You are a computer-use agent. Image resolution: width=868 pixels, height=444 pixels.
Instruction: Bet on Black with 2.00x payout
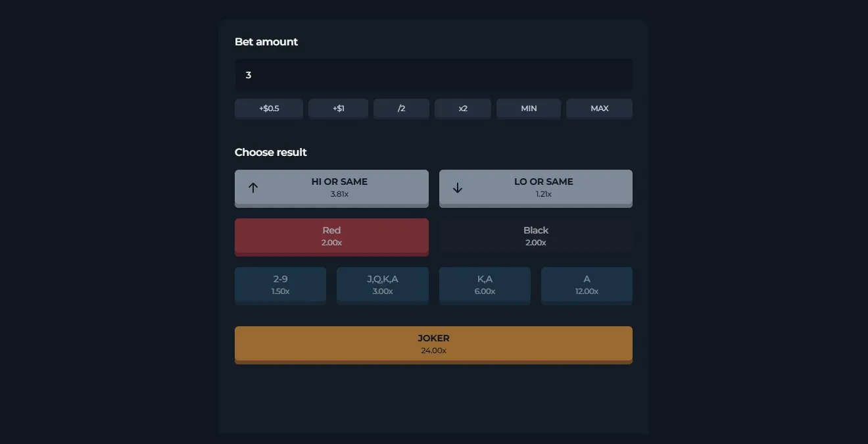(x=535, y=236)
